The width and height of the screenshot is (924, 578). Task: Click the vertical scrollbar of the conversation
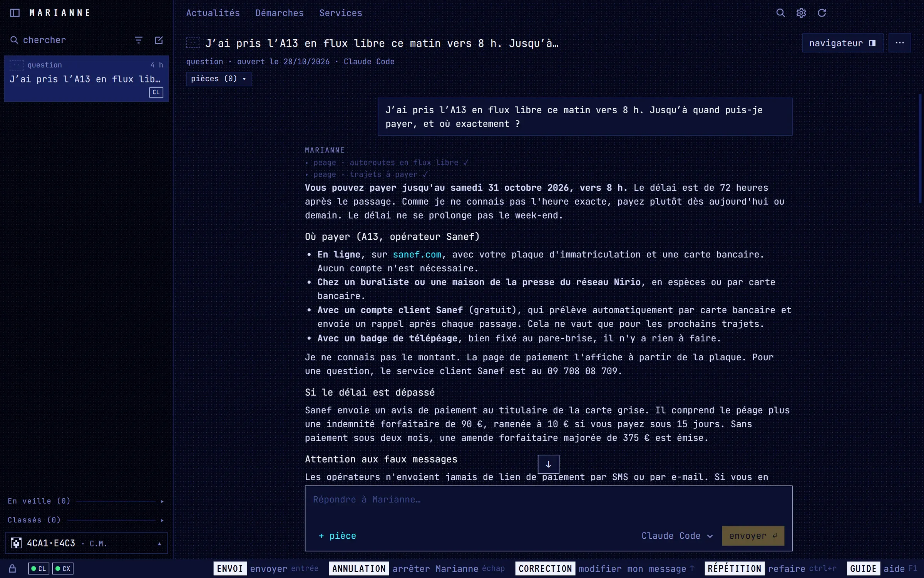point(920,149)
